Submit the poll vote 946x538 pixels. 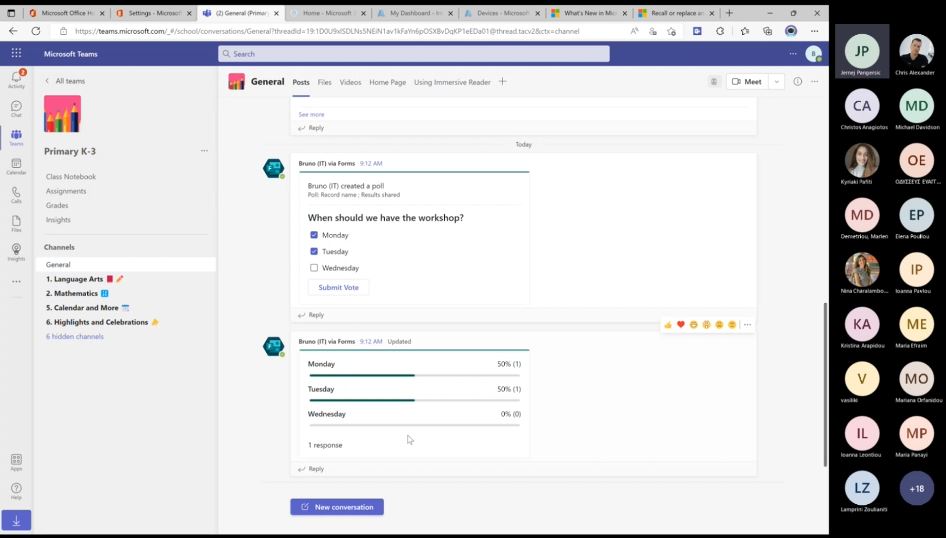(338, 287)
